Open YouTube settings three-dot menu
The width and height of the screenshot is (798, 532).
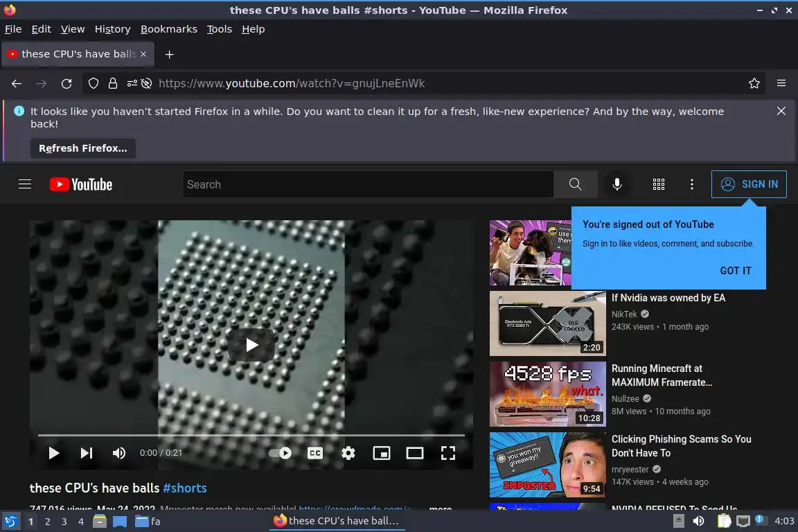[691, 184]
